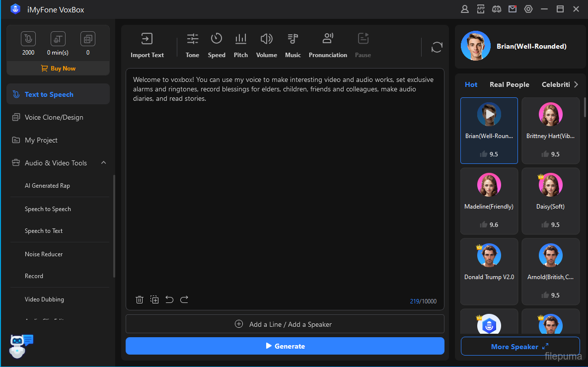
Task: Open the Import Text tool
Action: [147, 45]
